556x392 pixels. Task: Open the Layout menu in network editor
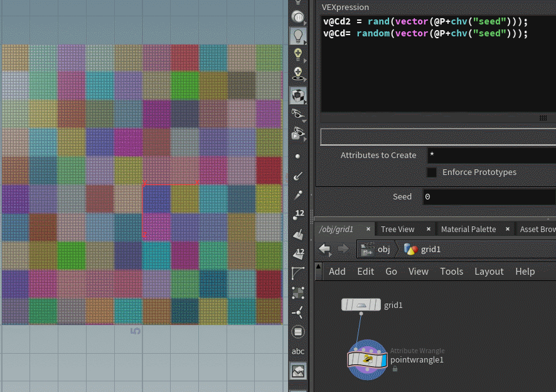pos(489,271)
